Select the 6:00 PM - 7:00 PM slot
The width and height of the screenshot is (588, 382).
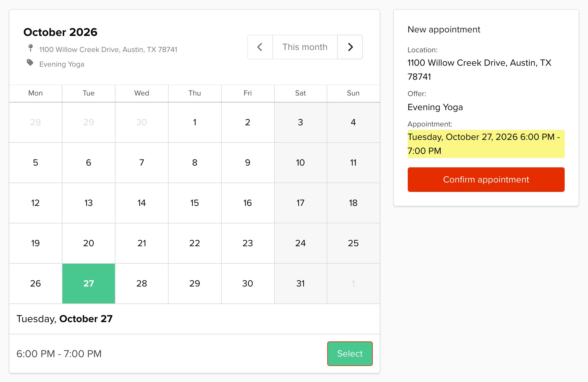click(x=350, y=354)
